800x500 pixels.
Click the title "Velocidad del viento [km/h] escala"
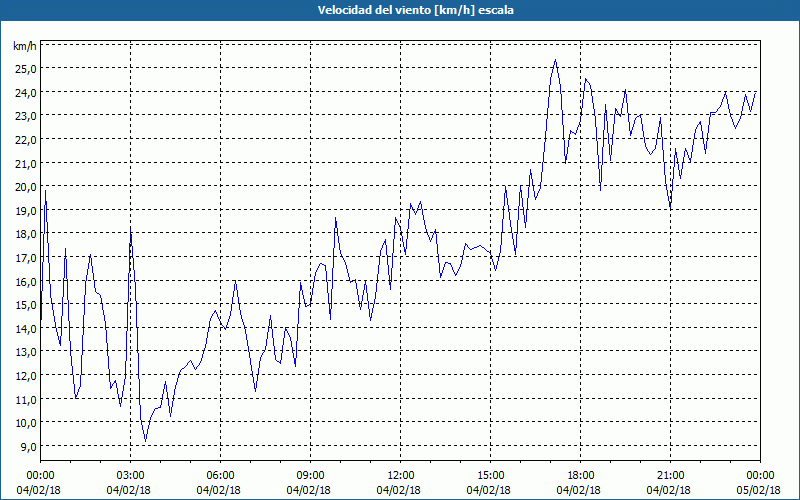[x=415, y=10]
